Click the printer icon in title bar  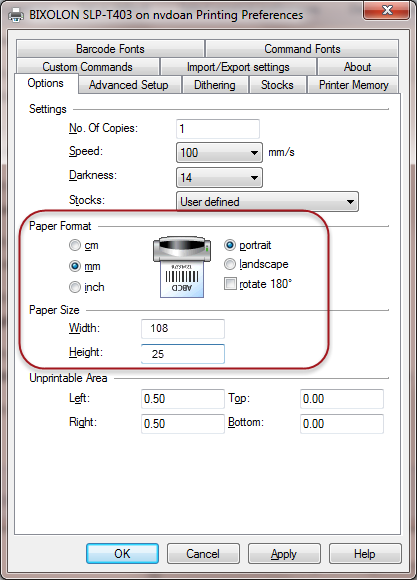[16, 15]
